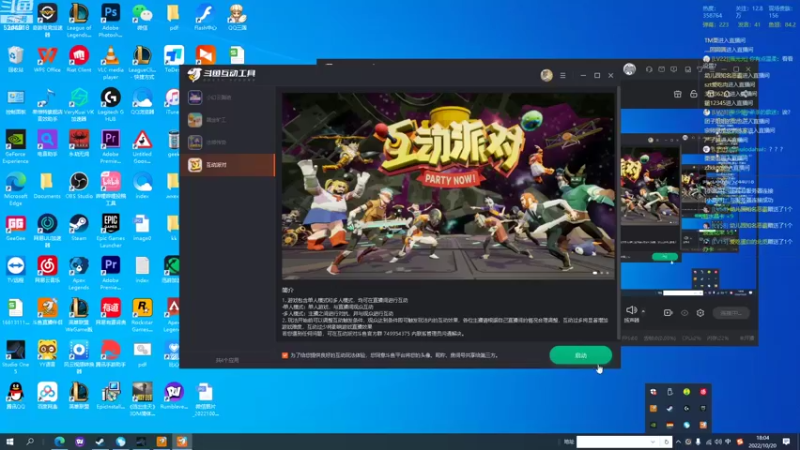Click gift box icon in streaming window toolbar
The image size is (800, 450).
(678, 94)
